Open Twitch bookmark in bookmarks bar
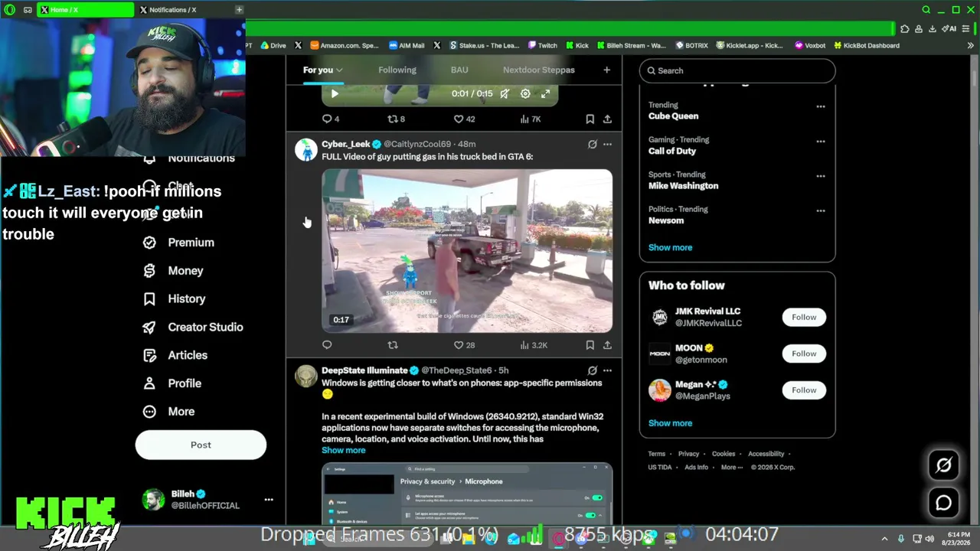The image size is (980, 551). coord(541,46)
